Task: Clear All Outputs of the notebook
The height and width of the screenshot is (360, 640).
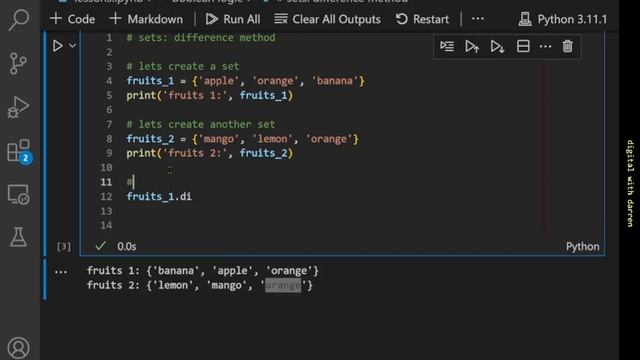Action: tap(327, 19)
